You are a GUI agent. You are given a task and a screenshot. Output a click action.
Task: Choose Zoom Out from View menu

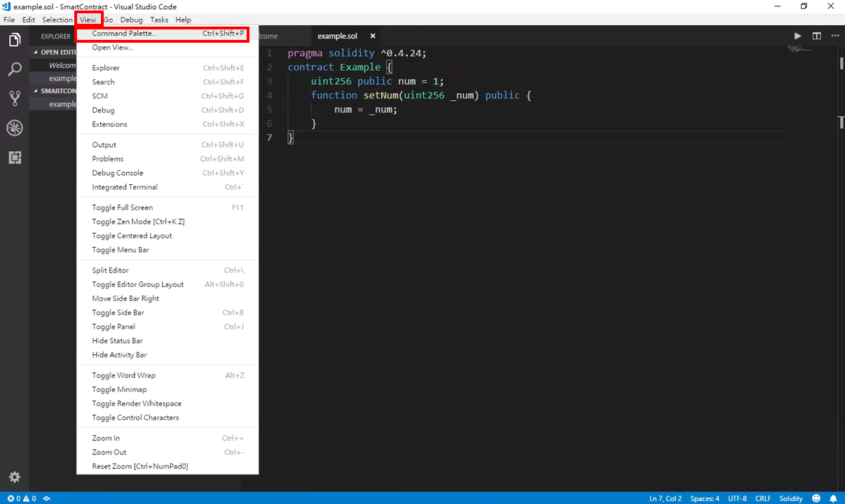click(x=167, y=452)
